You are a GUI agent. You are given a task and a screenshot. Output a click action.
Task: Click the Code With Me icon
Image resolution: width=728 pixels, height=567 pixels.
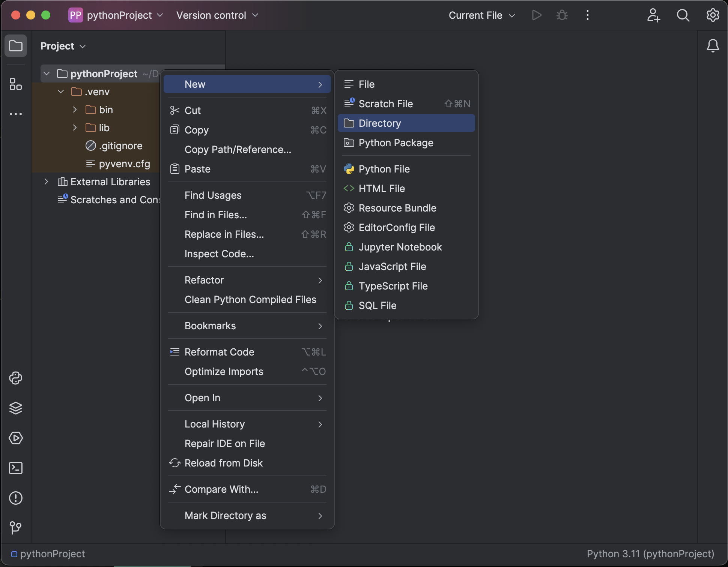[x=653, y=15]
